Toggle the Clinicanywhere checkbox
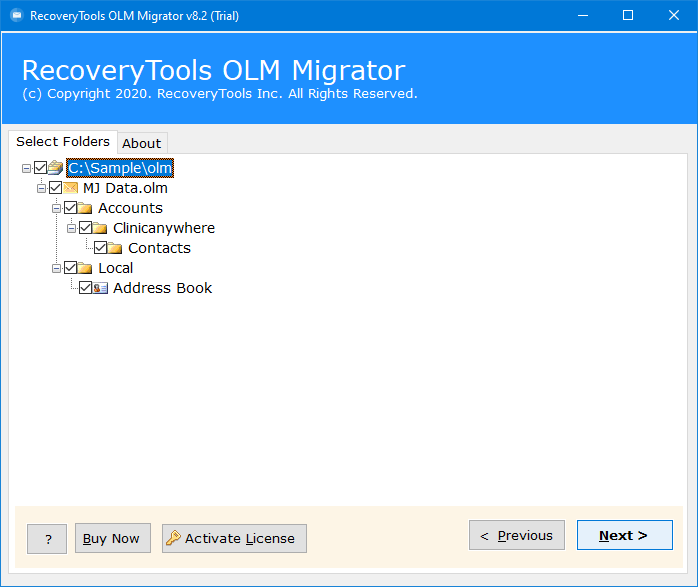The height and width of the screenshot is (587, 698). pyautogui.click(x=85, y=228)
